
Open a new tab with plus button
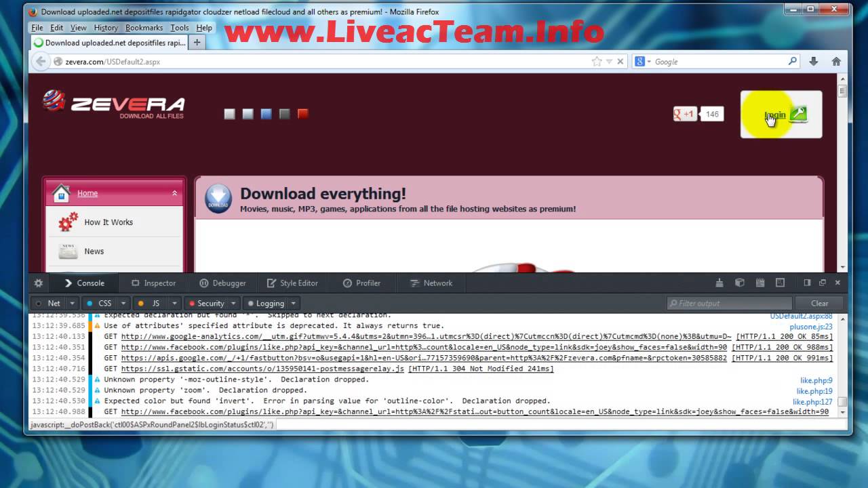tap(197, 42)
